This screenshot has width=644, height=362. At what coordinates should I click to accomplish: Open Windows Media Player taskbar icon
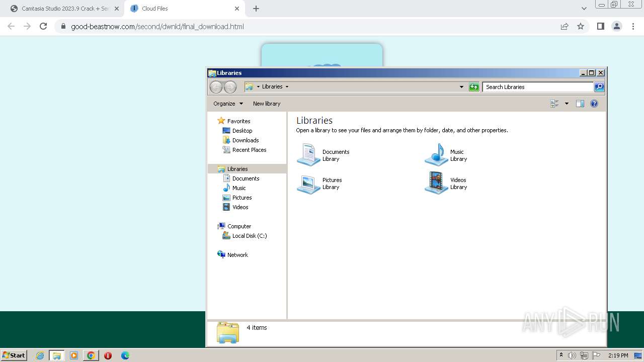pos(74,355)
